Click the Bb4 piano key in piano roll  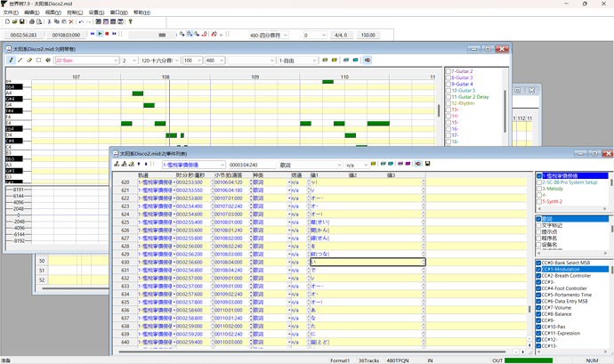pyautogui.click(x=13, y=87)
